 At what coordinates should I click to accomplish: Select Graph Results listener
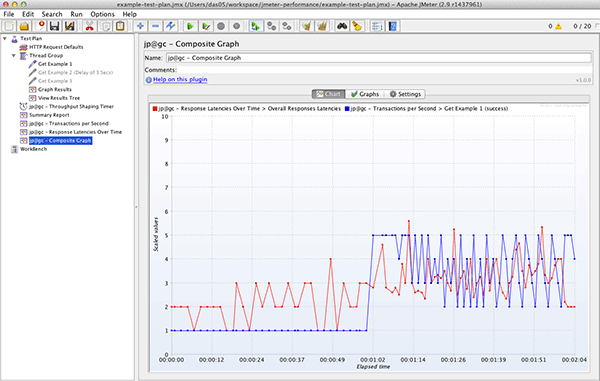click(55, 90)
